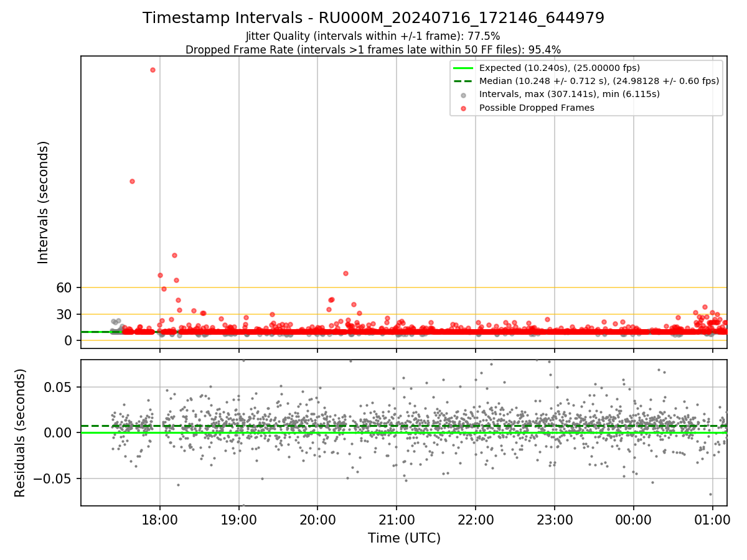Click the 'Residuals (seconds)' y-axis label

pyautogui.click(x=21, y=432)
